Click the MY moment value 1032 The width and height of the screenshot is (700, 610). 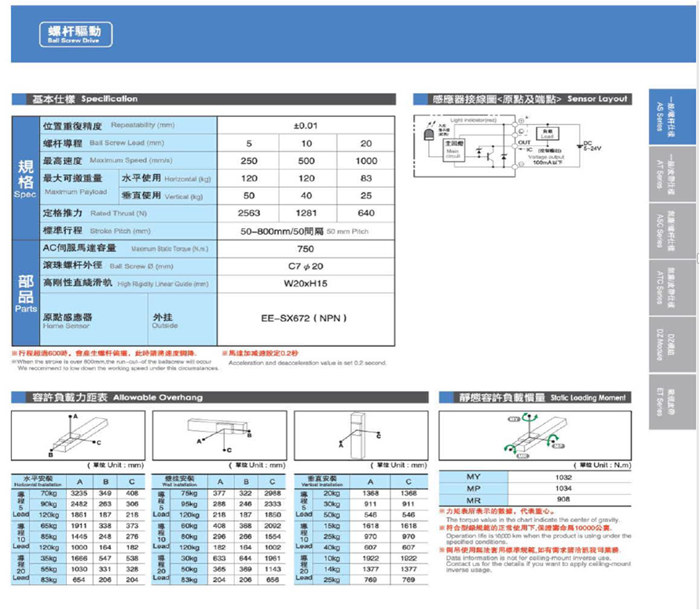[563, 477]
